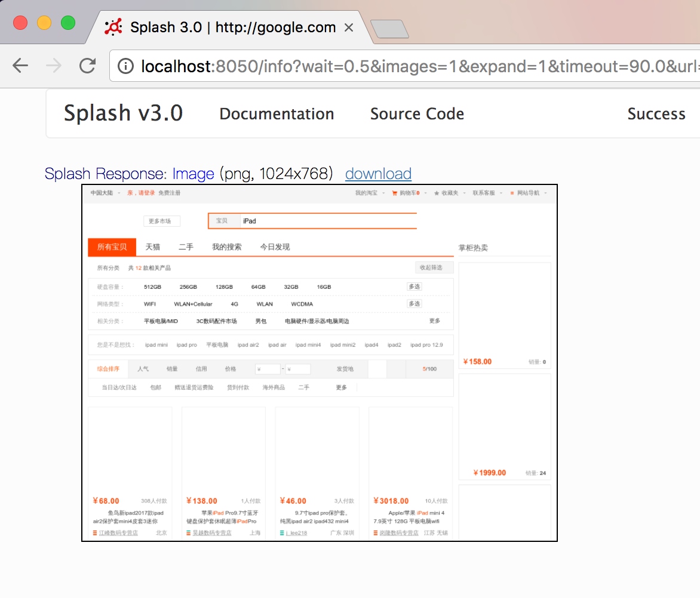Close the Splash 3.0 browser tab
The height and width of the screenshot is (598, 700).
pyautogui.click(x=349, y=27)
